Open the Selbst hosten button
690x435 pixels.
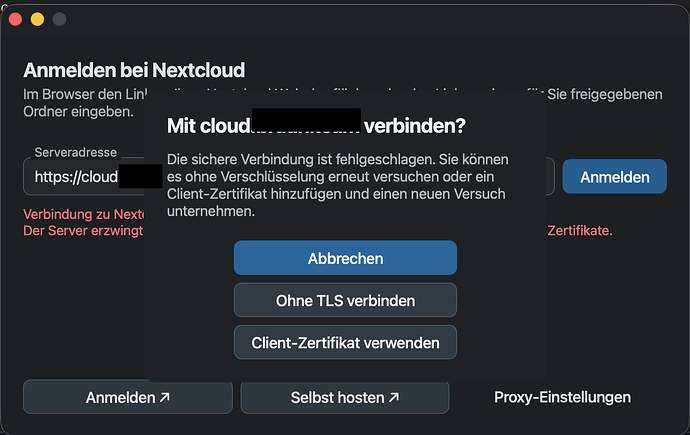tap(345, 397)
